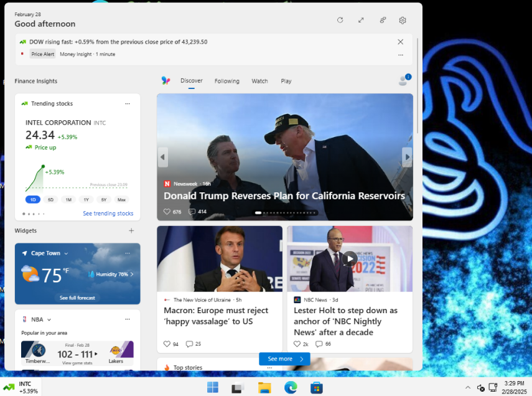Like the Macron article
The width and height of the screenshot is (532, 396).
pos(167,344)
